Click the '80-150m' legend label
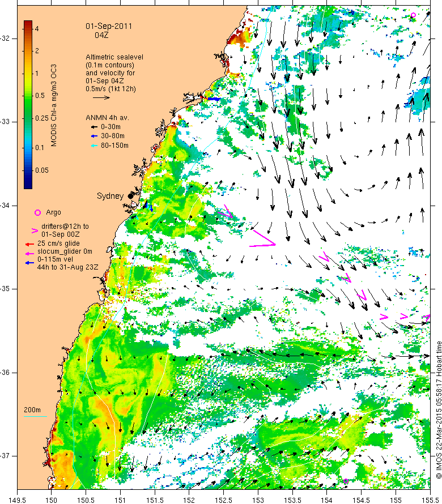 [114, 146]
